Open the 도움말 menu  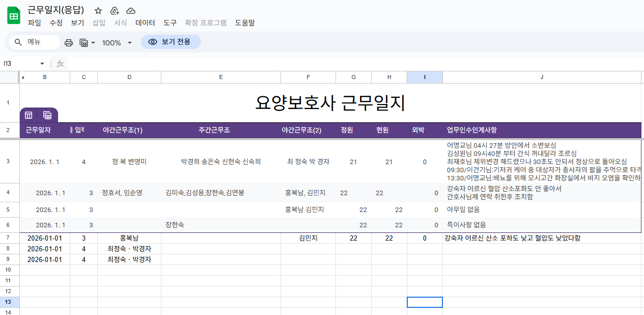[x=245, y=23]
